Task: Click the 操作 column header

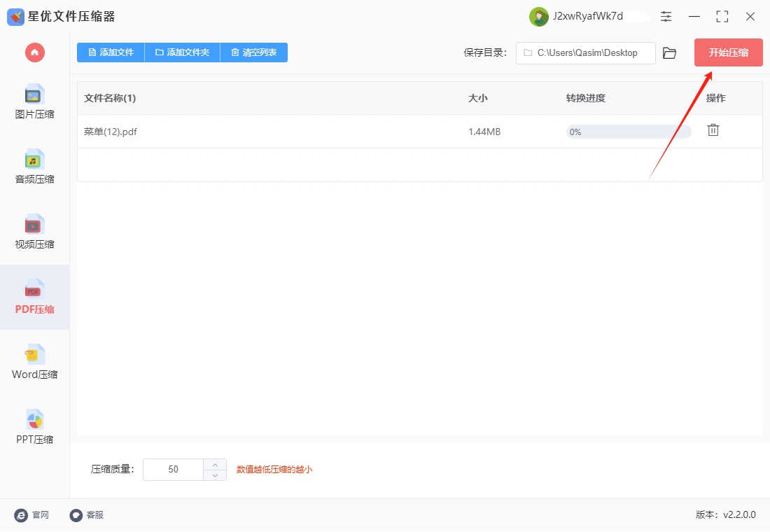Action: [715, 98]
